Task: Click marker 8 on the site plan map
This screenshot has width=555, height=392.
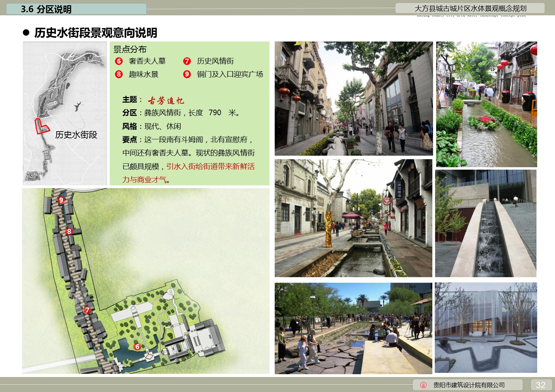Action: click(69, 231)
